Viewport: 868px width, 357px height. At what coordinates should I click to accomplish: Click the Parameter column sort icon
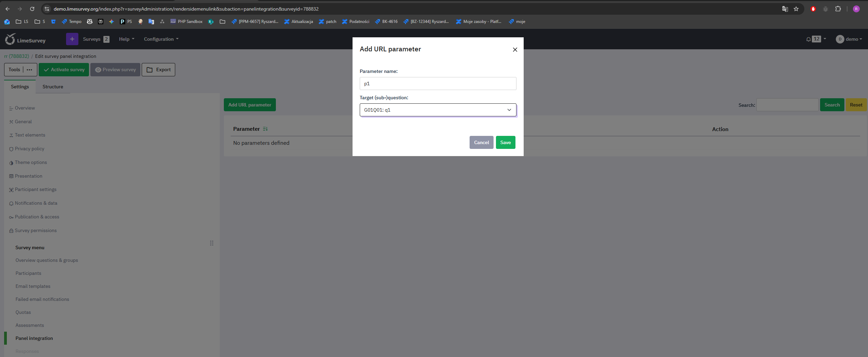point(265,129)
